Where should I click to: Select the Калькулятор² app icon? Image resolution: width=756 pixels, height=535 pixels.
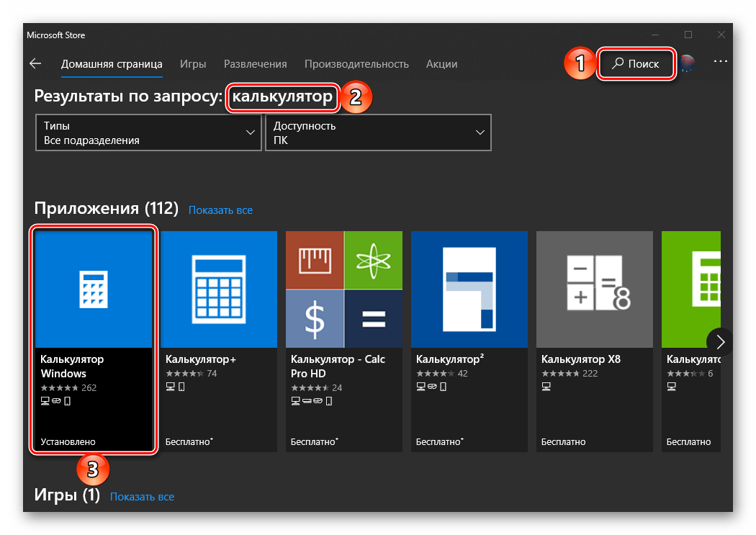(x=469, y=289)
